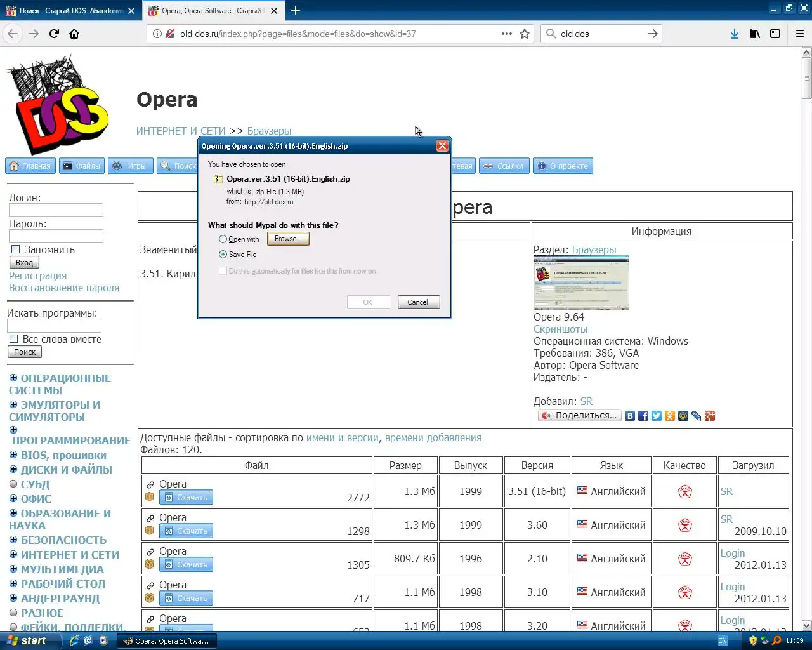The image size is (812, 650).
Task: Expand the ОПЕРАЦИОННЫЕ СИСТЕМЫ category
Action: (13, 378)
